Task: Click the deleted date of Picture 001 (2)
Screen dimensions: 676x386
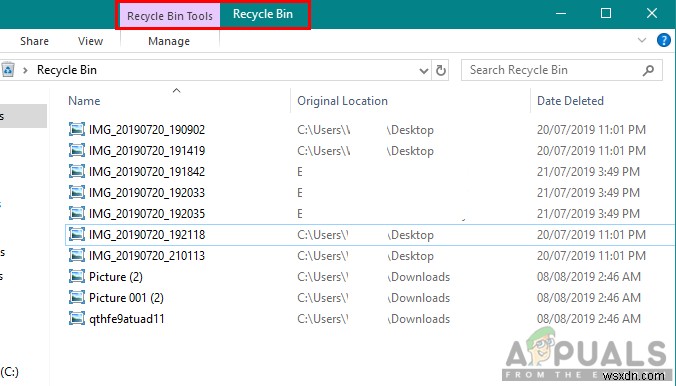Action: [x=589, y=298]
